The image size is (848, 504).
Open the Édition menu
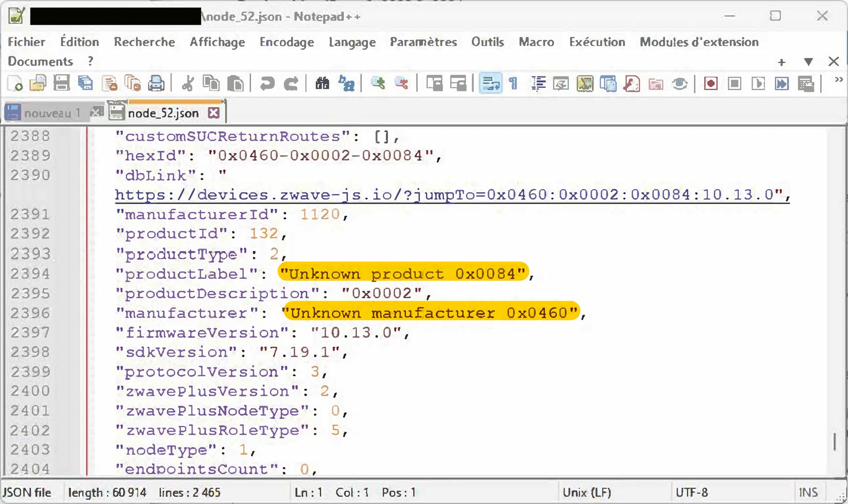(79, 42)
